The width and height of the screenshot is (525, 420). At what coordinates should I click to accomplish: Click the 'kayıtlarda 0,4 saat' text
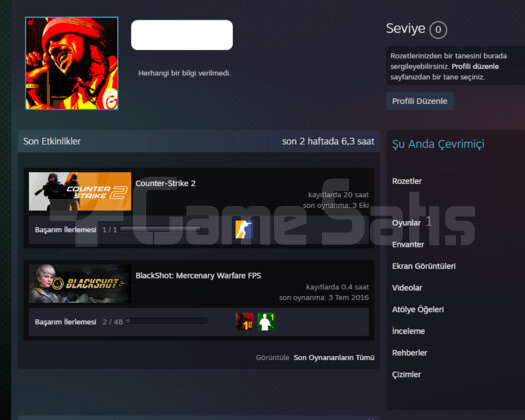pyautogui.click(x=337, y=287)
